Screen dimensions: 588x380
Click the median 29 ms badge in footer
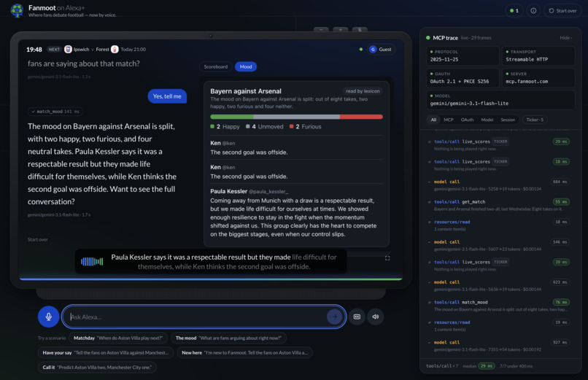[487, 366]
